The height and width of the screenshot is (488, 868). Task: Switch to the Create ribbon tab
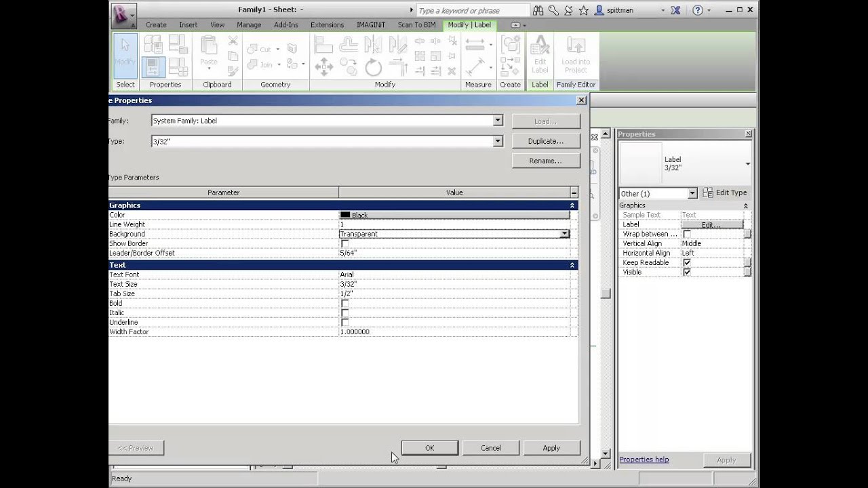tap(156, 24)
